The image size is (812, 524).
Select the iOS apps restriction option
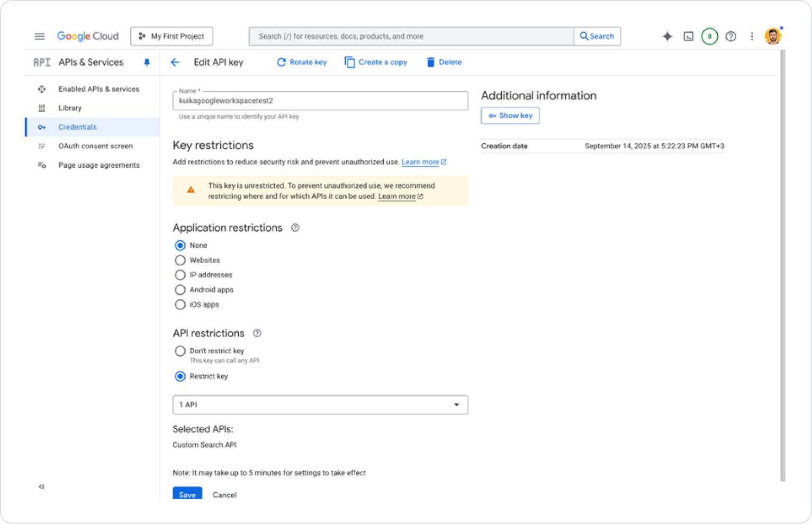[181, 305]
